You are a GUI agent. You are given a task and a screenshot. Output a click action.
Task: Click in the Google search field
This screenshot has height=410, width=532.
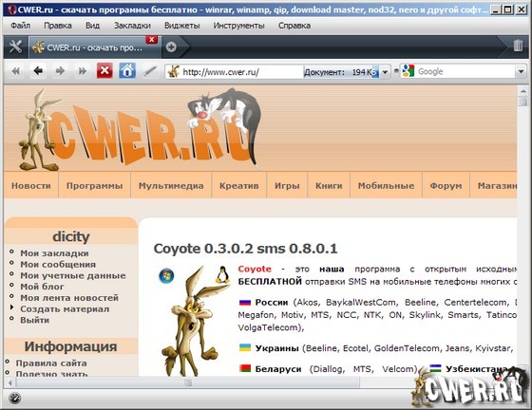[x=465, y=71]
